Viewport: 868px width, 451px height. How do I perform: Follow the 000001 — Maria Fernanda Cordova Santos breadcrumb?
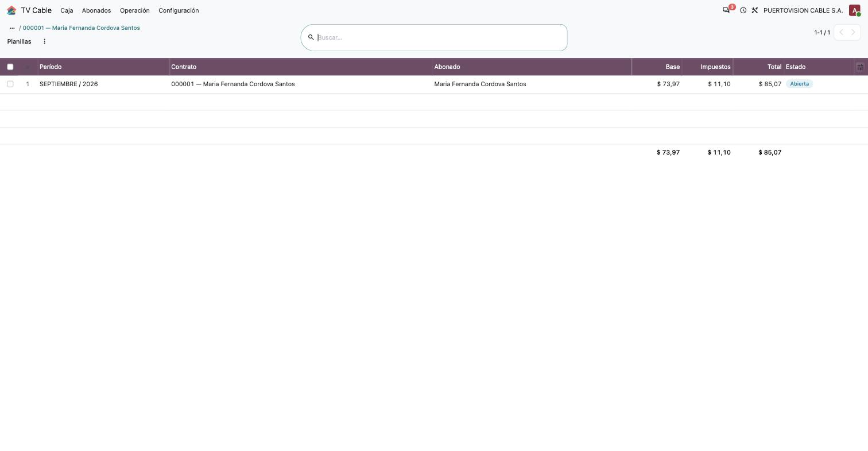[x=82, y=28]
